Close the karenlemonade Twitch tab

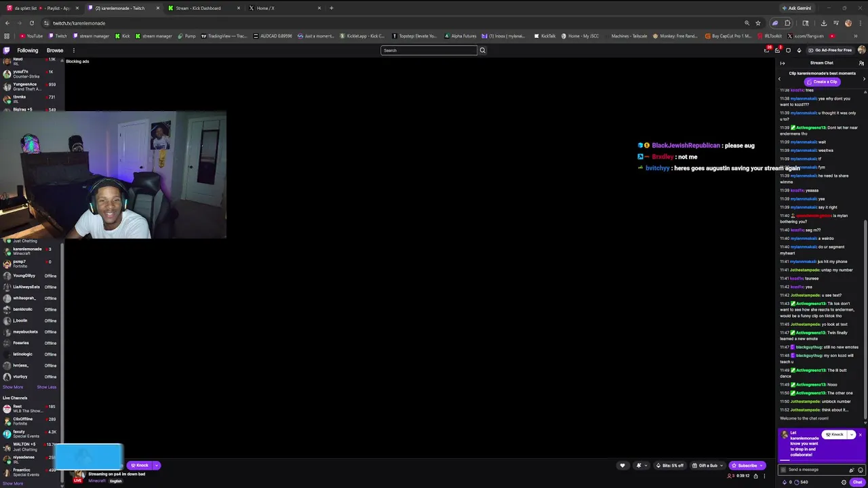pyautogui.click(x=157, y=8)
